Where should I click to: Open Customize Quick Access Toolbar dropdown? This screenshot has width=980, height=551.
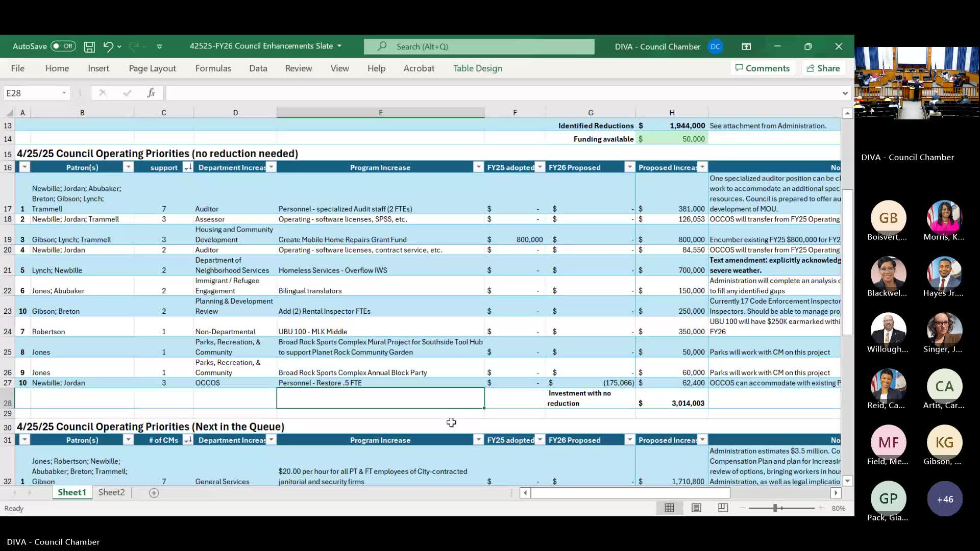[159, 46]
